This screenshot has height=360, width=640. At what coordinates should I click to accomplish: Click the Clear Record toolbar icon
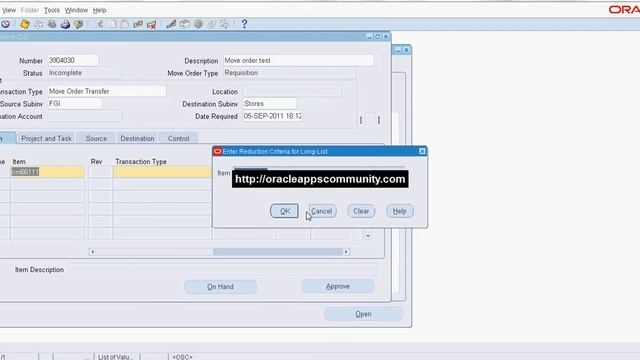click(x=138, y=24)
